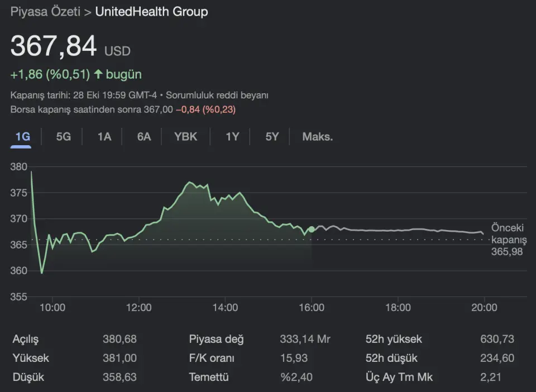This screenshot has height=392, width=536.
Task: Open the Piyasa Özeti breadcrumb link
Action: click(x=45, y=12)
